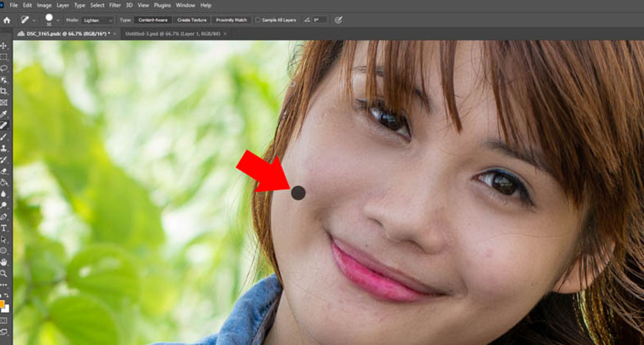Swap foreground and background colors
Viewport: 644px width, 345px height.
click(7, 296)
